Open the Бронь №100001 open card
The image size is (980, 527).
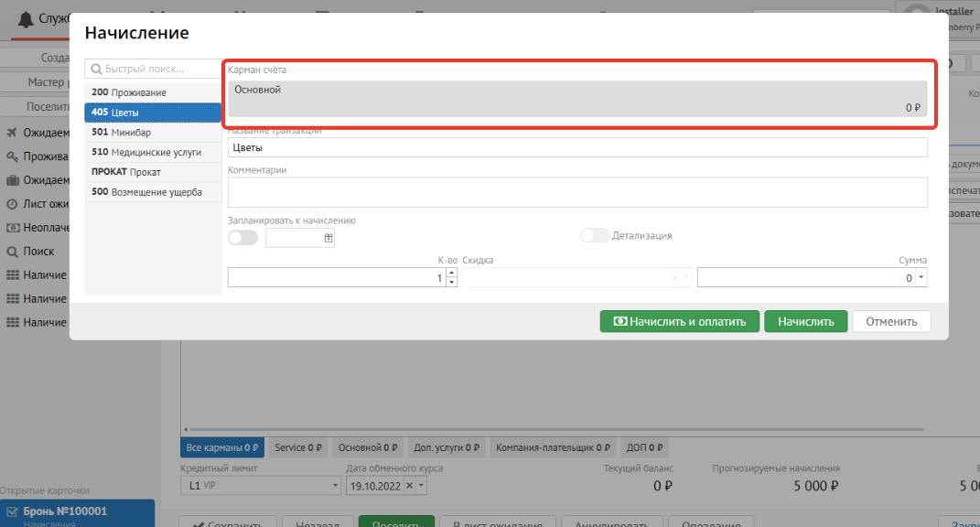(x=78, y=513)
